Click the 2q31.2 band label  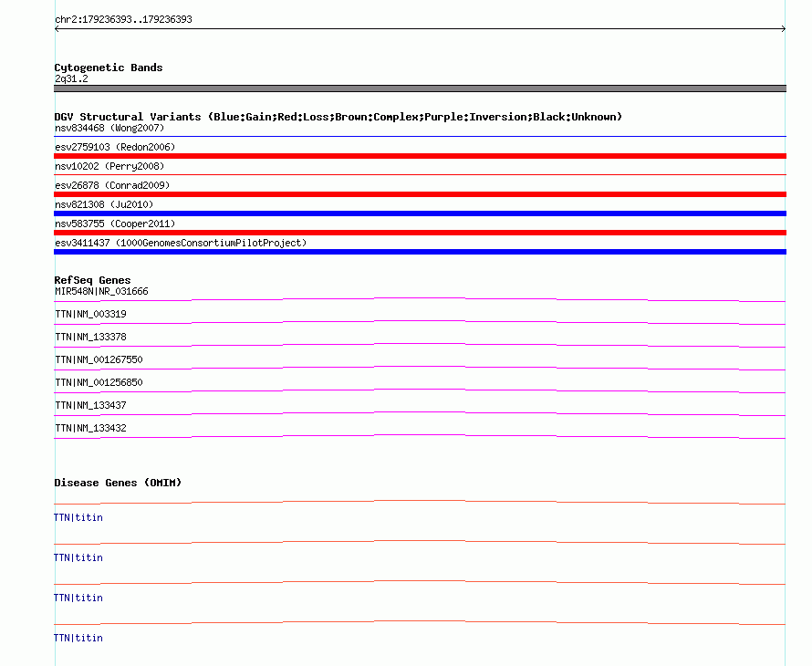[x=71, y=78]
